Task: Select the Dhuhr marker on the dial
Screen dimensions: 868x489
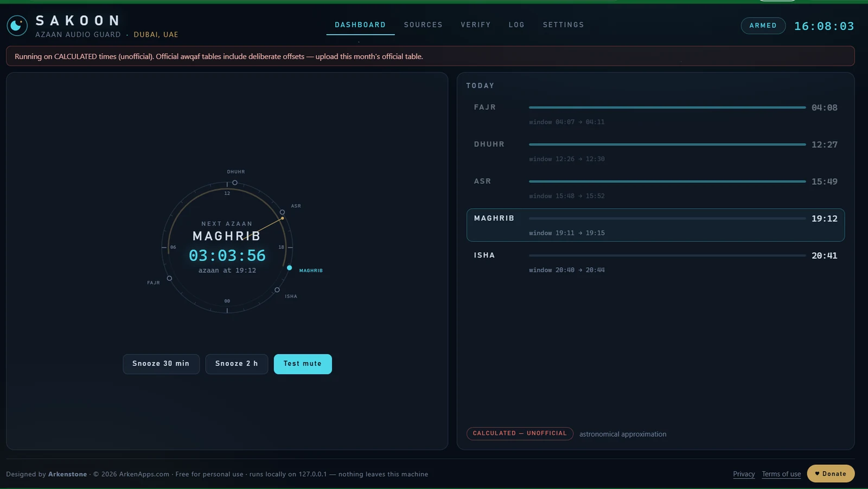Action: (235, 183)
